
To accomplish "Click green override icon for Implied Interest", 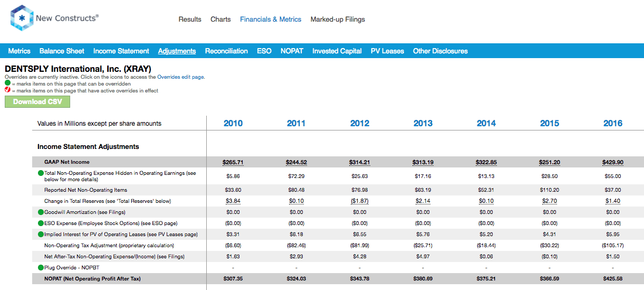I will tap(41, 234).
